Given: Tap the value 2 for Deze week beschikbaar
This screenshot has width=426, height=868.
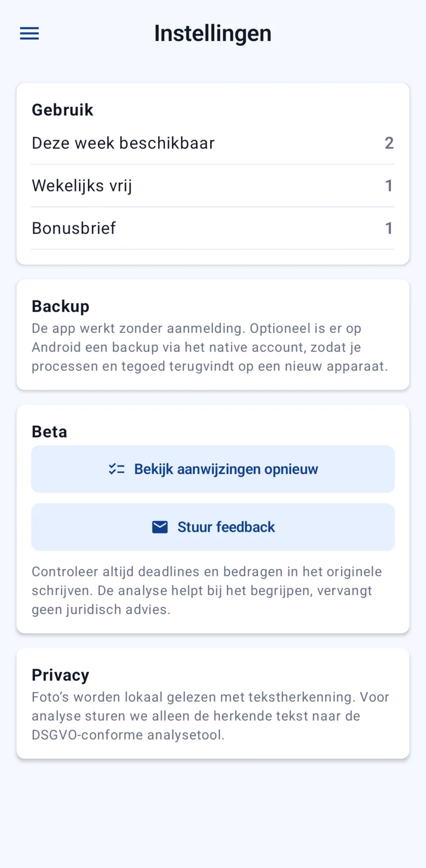Looking at the screenshot, I should (x=389, y=143).
